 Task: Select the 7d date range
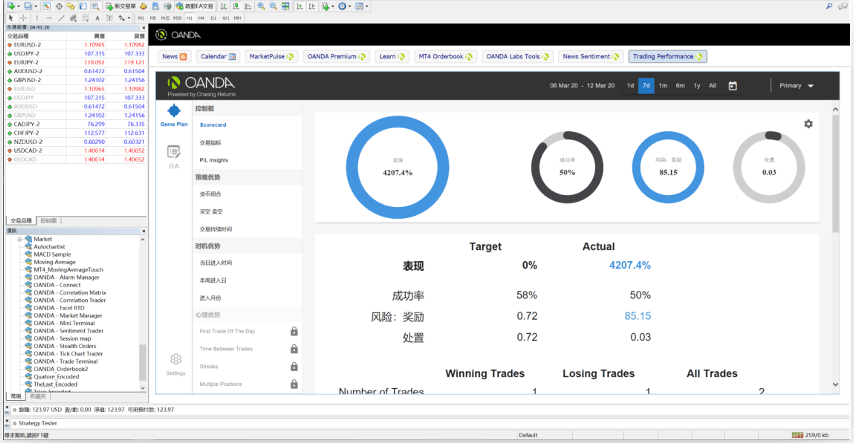tap(646, 86)
